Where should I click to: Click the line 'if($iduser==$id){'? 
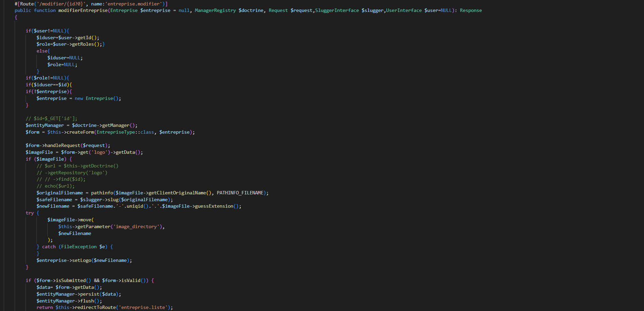click(49, 85)
